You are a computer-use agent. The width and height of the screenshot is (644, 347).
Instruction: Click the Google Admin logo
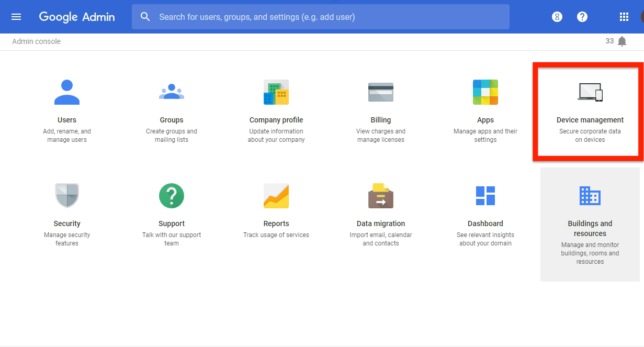(77, 17)
